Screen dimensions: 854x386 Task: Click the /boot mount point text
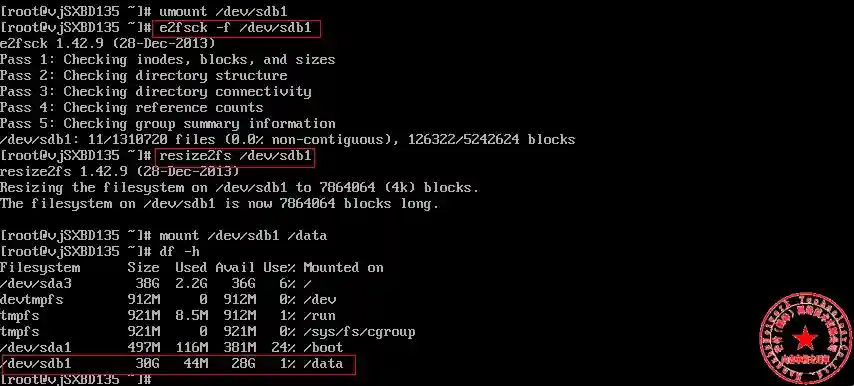coord(324,347)
